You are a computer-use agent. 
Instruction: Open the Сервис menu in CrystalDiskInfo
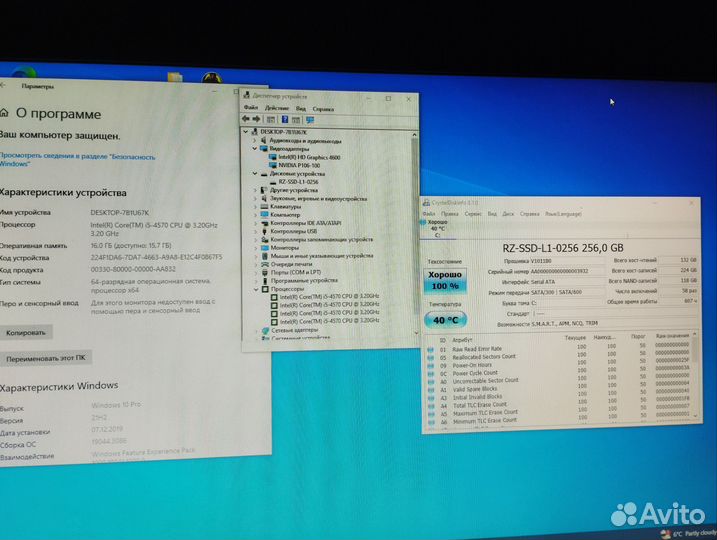pos(473,214)
